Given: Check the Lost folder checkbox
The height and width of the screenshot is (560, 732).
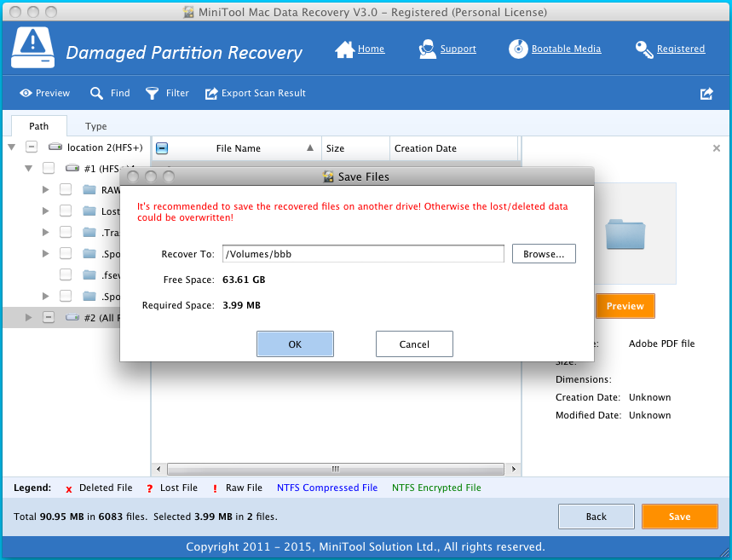Looking at the screenshot, I should pyautogui.click(x=66, y=211).
